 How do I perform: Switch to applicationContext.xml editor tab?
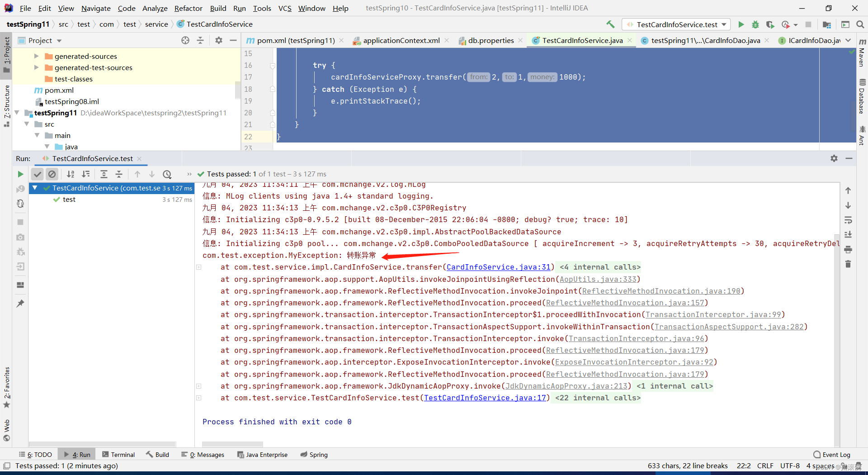[401, 40]
